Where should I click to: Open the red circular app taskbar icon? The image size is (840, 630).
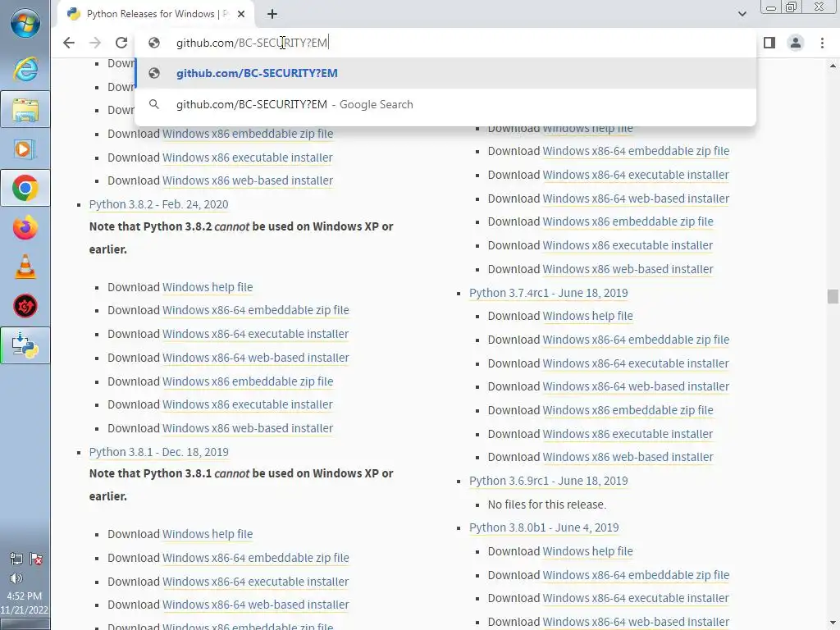pos(25,307)
